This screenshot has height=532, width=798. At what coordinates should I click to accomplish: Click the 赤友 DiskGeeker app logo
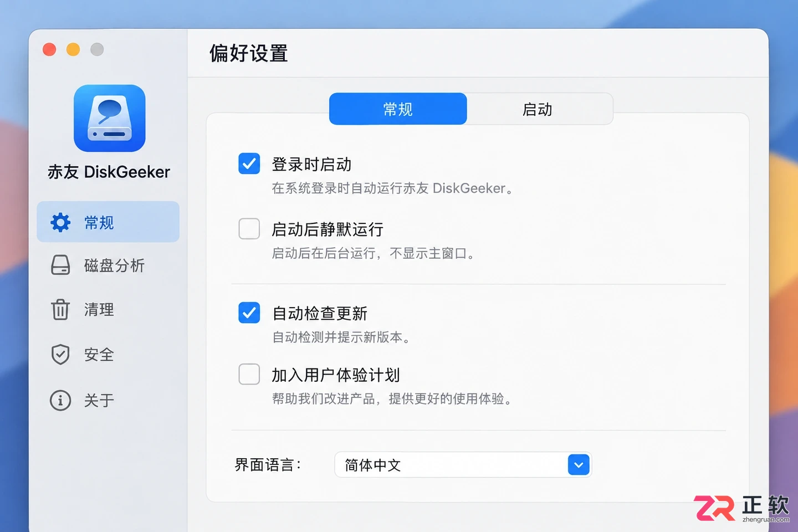point(110,118)
